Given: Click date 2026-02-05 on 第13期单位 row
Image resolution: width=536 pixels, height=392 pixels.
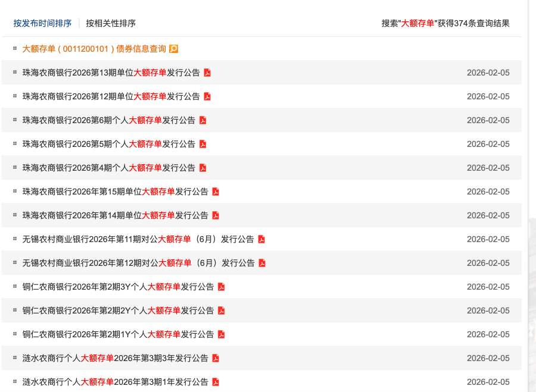Looking at the screenshot, I should [x=488, y=73].
